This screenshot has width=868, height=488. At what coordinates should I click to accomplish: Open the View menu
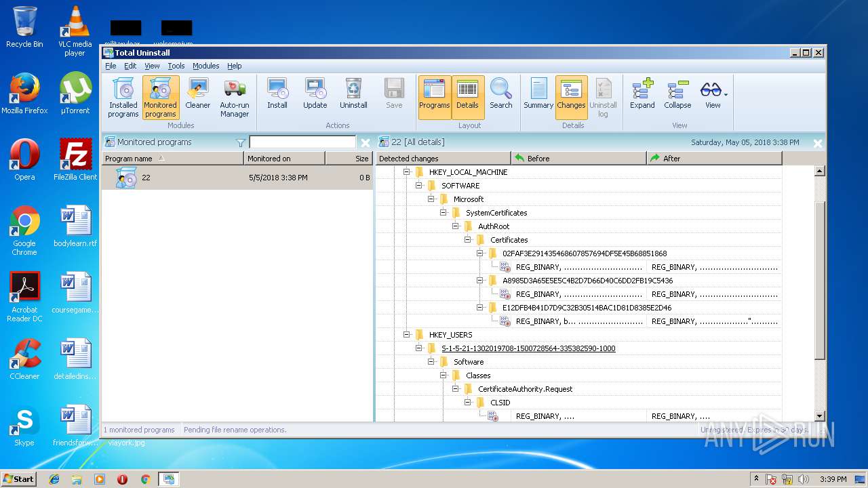point(152,66)
